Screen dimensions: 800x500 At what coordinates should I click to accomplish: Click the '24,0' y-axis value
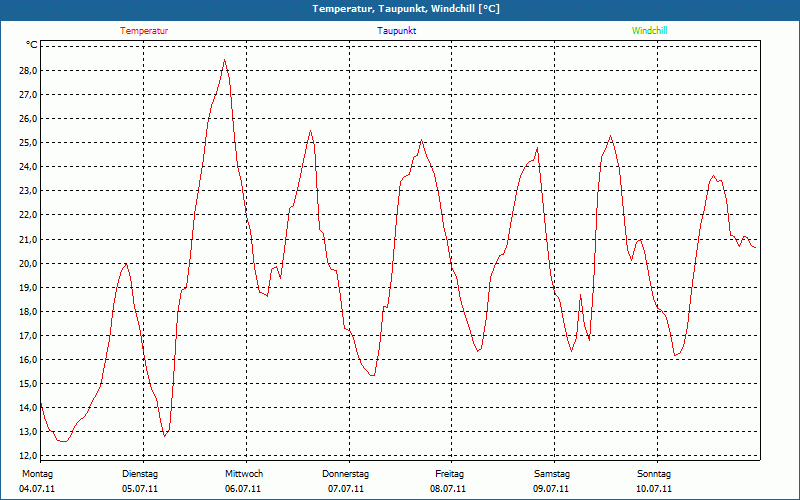point(29,167)
